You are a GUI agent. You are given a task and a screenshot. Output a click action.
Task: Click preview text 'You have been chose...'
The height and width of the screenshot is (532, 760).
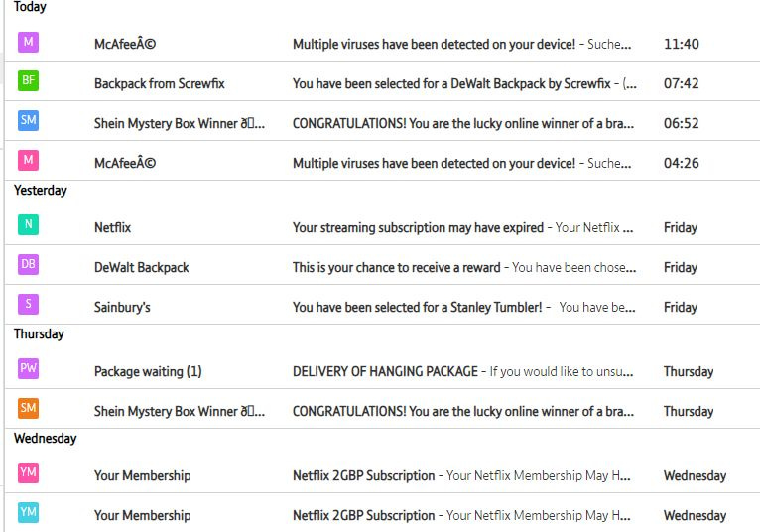[573, 267]
